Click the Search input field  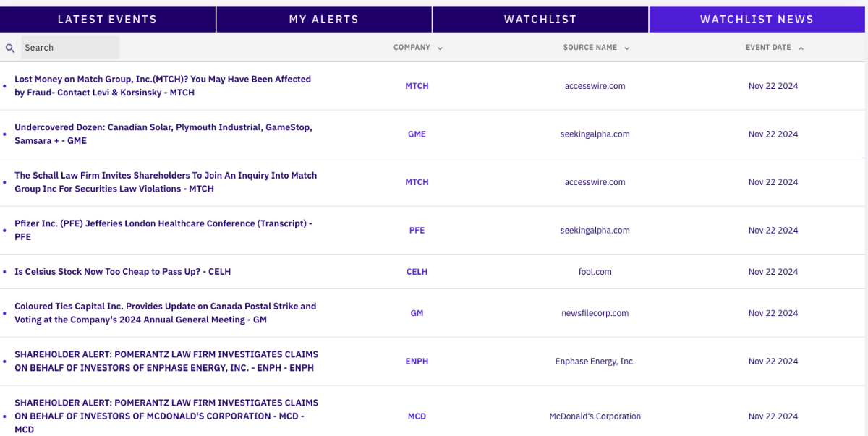click(x=70, y=48)
